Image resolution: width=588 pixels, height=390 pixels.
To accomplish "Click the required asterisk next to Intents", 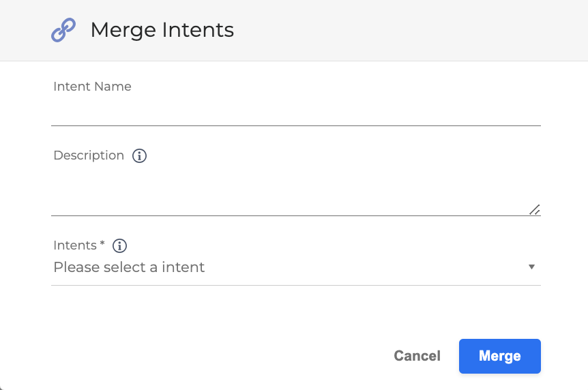I will pyautogui.click(x=103, y=244).
